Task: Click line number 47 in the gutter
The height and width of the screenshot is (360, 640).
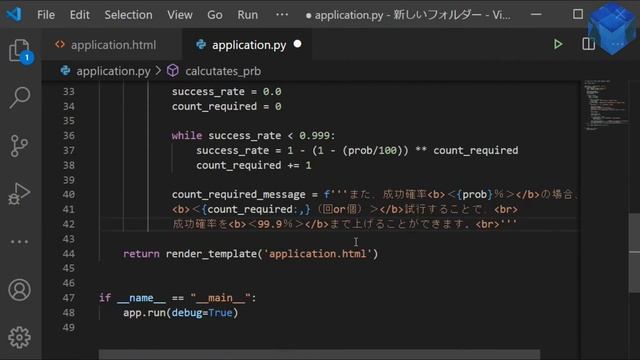Action: coord(69,298)
